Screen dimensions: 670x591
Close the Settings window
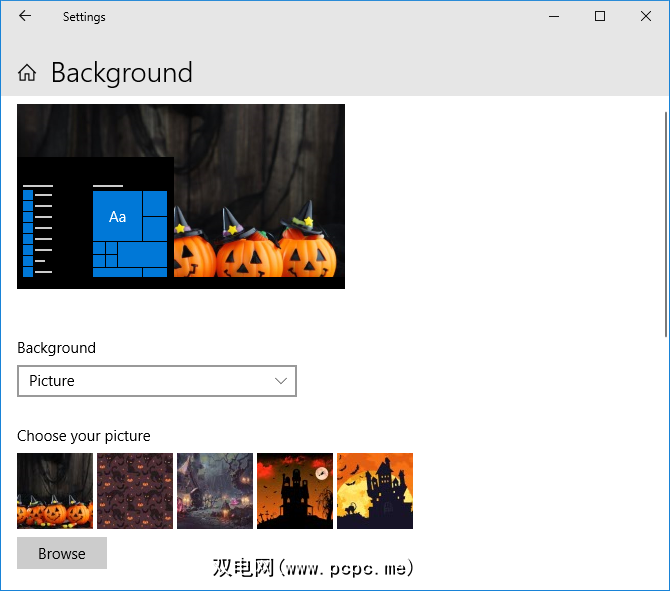point(646,16)
